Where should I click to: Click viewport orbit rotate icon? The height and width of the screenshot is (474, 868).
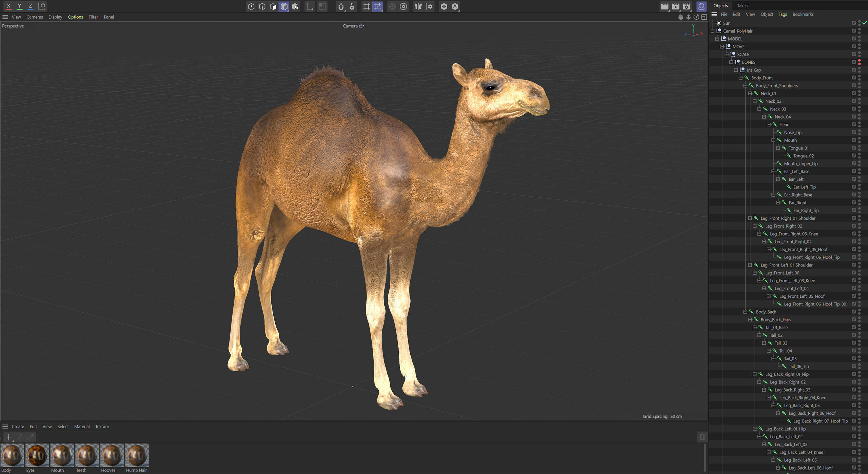696,17
